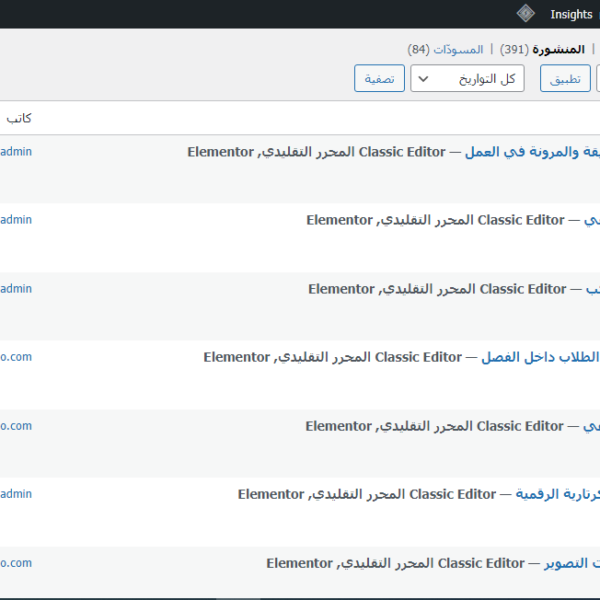Open post ending with التصوير

tap(572, 563)
